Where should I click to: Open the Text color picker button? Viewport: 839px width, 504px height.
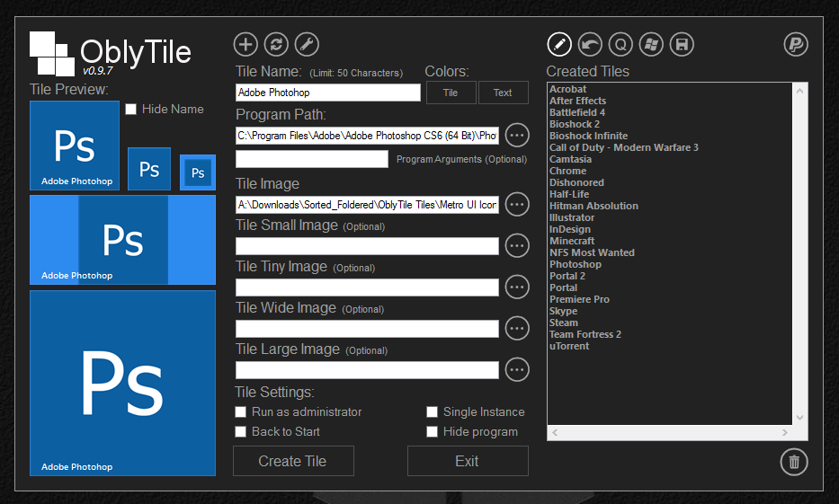tap(503, 93)
